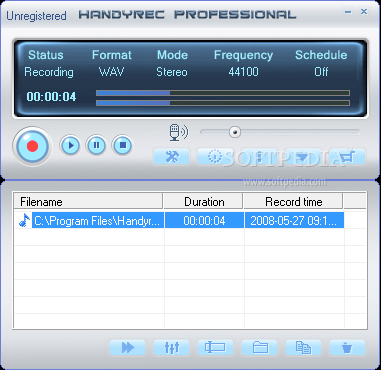Sort the list by Duration column header
This screenshot has height=370, width=381.
203,202
